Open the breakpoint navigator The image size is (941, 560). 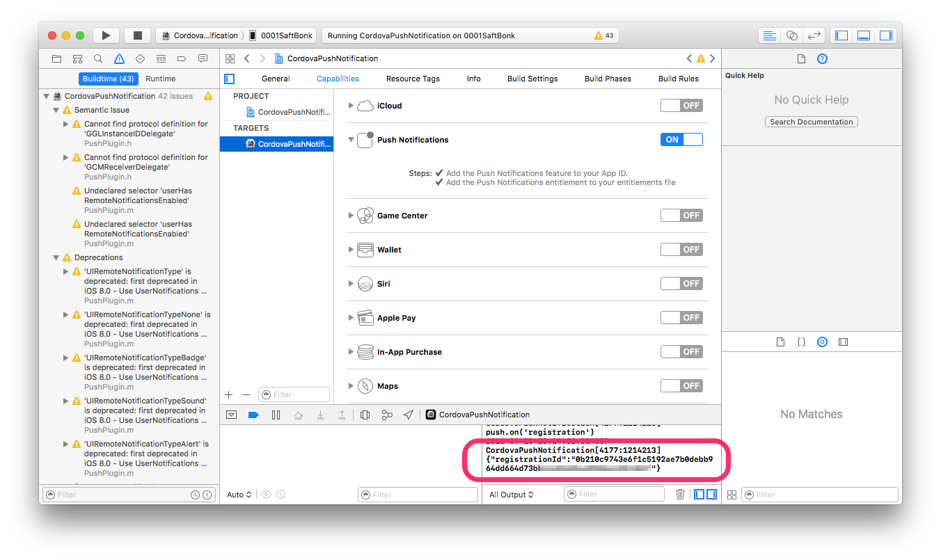pyautogui.click(x=182, y=58)
